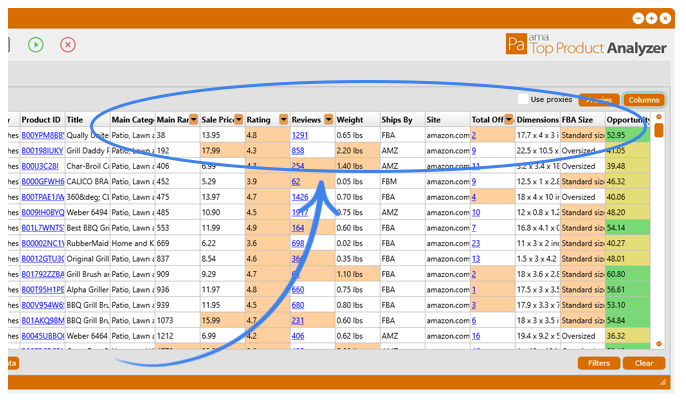Open the 1426 reviews link
The height and width of the screenshot is (402, 686).
pyautogui.click(x=300, y=197)
